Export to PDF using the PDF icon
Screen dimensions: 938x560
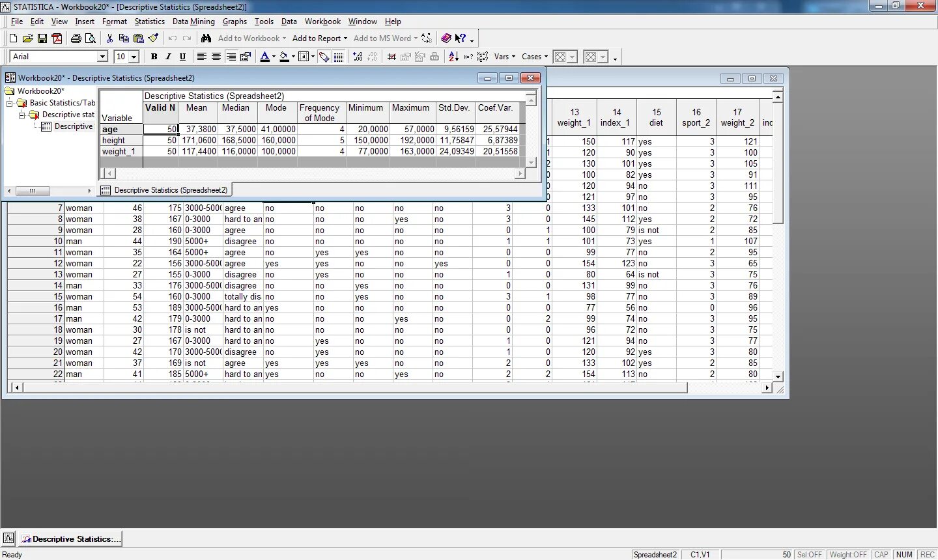point(57,38)
